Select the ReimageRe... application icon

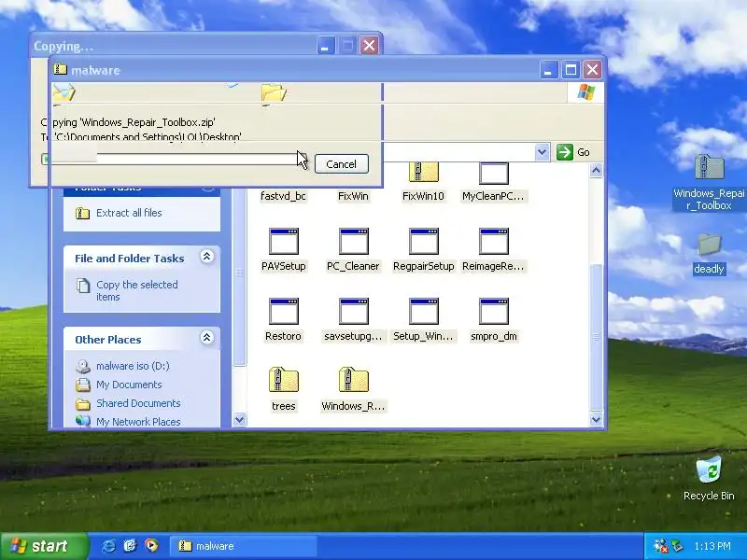(x=494, y=242)
